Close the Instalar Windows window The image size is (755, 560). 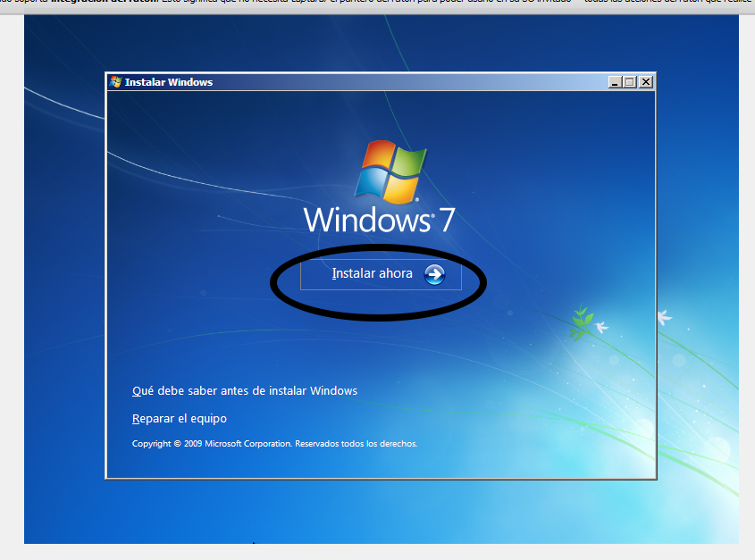(646, 82)
